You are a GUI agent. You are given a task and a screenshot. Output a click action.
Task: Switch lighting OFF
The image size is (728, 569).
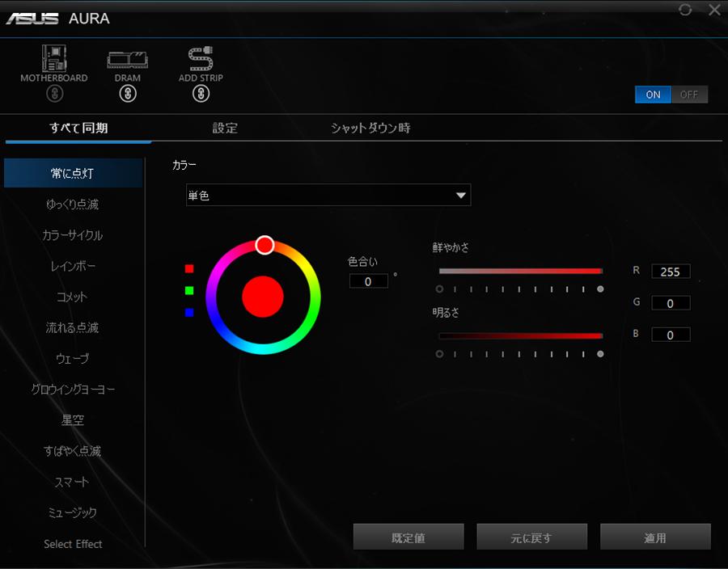[689, 95]
